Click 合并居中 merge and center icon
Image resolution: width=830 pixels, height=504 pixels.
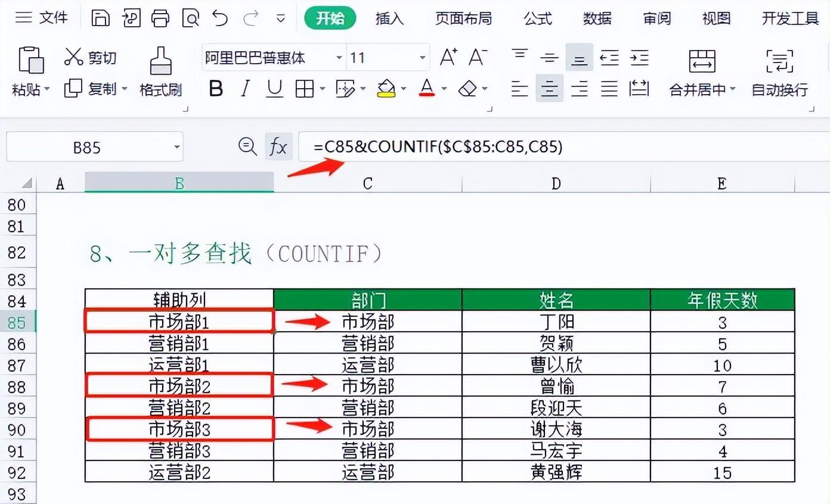[702, 61]
